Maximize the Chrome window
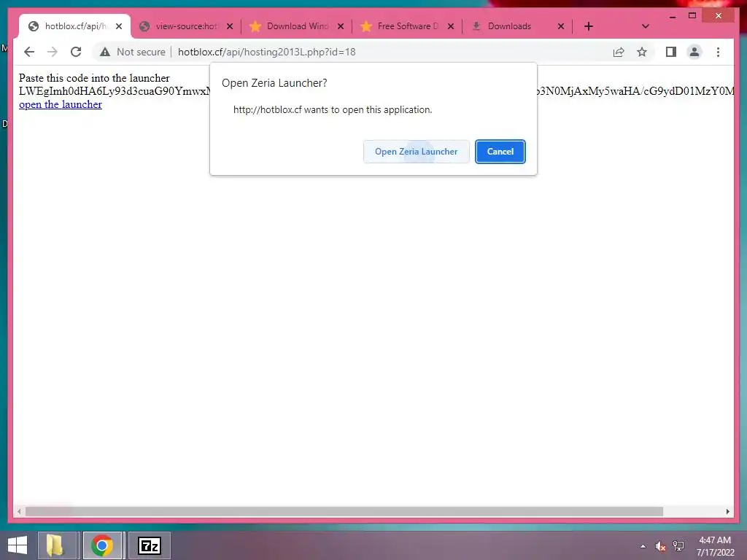Image resolution: width=747 pixels, height=560 pixels. point(692,16)
